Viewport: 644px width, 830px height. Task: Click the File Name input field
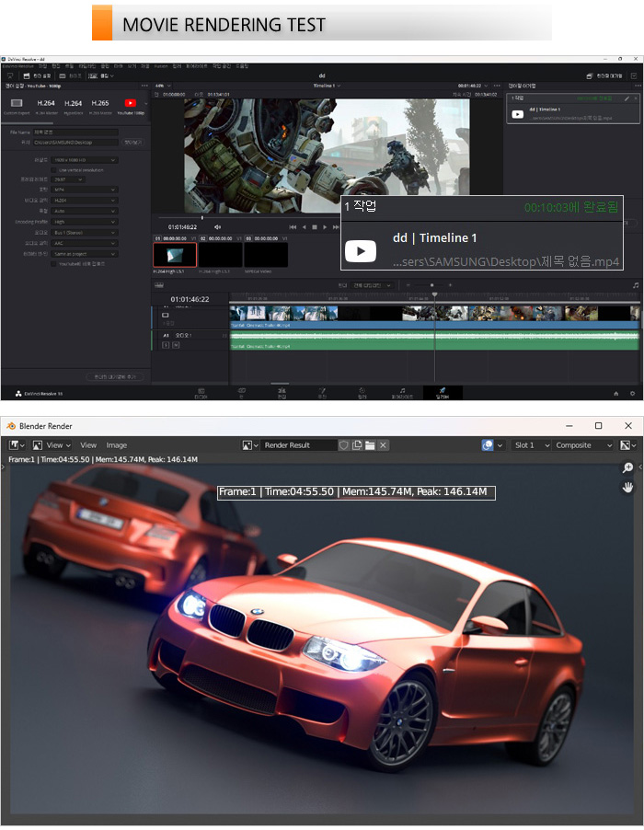coord(75,132)
